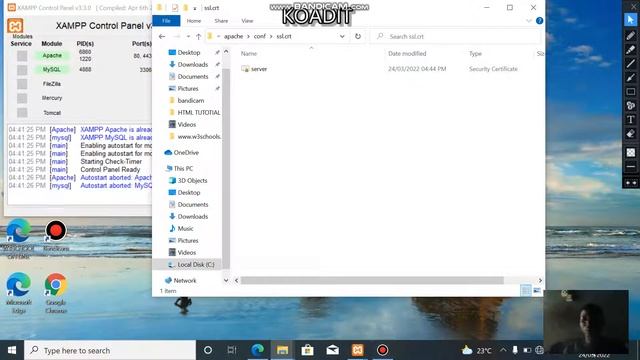Toggle MySQL service checkbox in XAMPP
Screen dimensions: 640x360
coord(22,70)
